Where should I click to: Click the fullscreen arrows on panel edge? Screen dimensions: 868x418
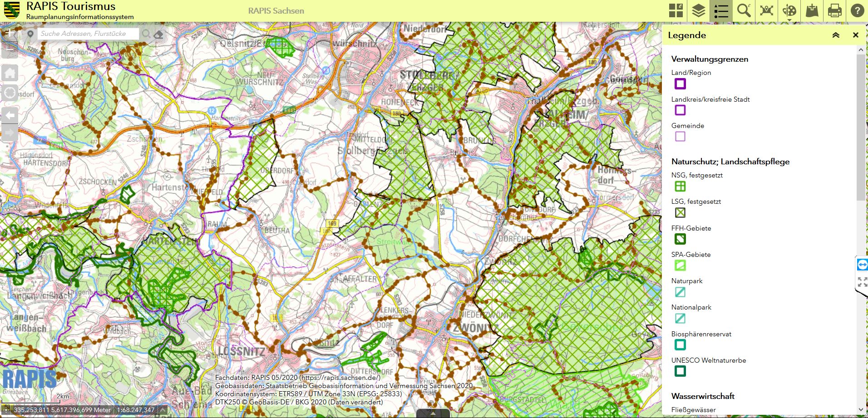pos(862,282)
